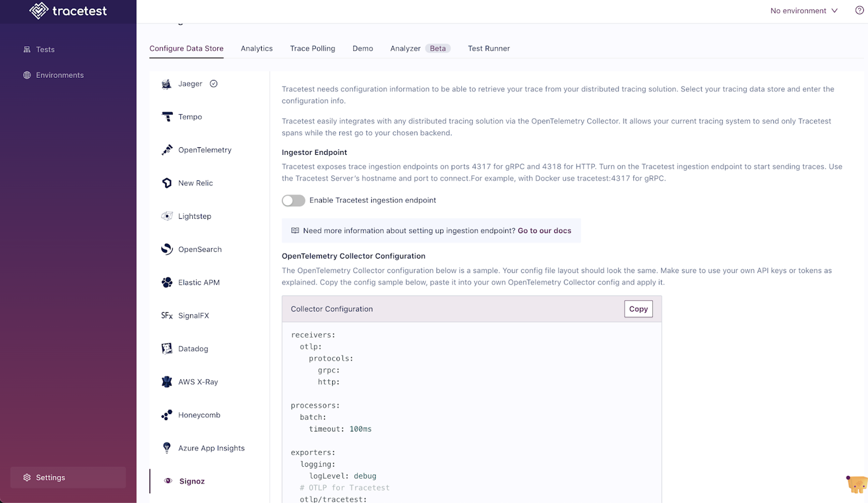Open the chat mascot widget
This screenshot has width=868, height=503.
[857, 484]
